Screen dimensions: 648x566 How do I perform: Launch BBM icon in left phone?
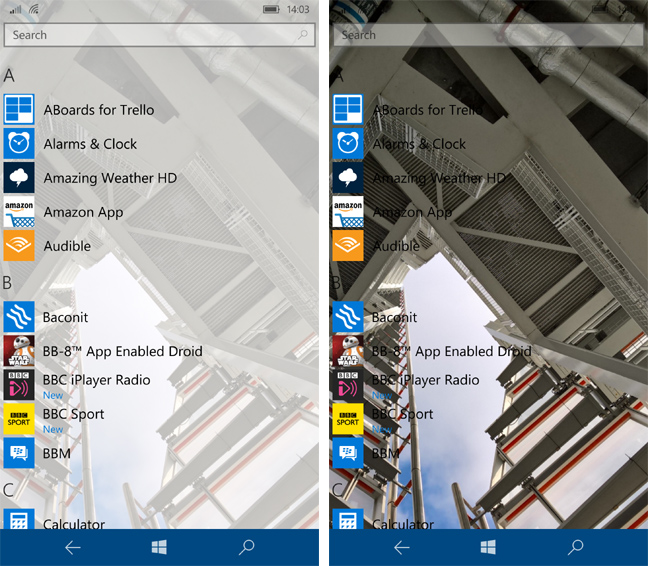pyautogui.click(x=19, y=453)
